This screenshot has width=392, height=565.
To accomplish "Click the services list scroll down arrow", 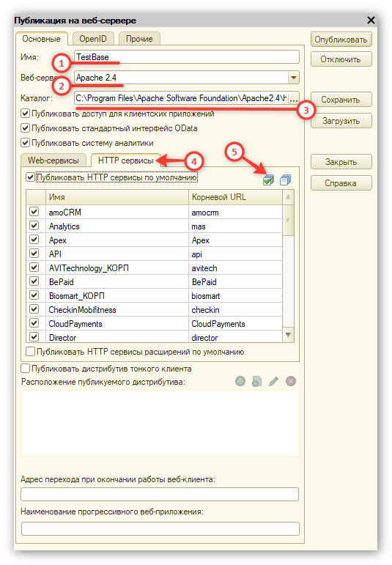I will 288,335.
